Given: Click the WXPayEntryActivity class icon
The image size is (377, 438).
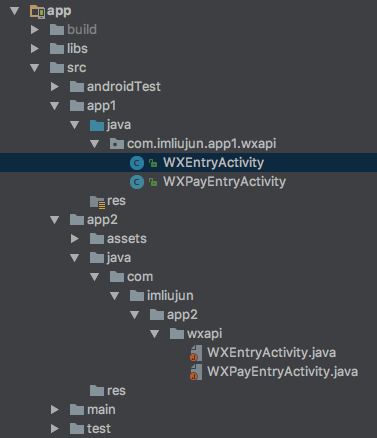Looking at the screenshot, I should click(x=137, y=182).
